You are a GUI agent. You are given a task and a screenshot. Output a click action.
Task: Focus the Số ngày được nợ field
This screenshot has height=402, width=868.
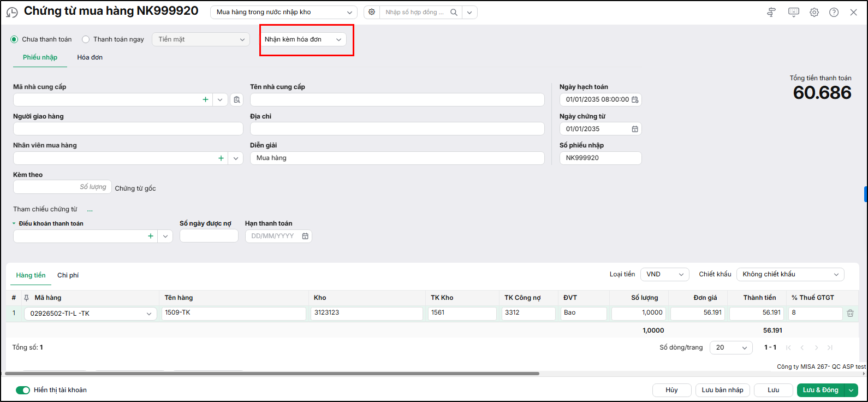coord(209,236)
